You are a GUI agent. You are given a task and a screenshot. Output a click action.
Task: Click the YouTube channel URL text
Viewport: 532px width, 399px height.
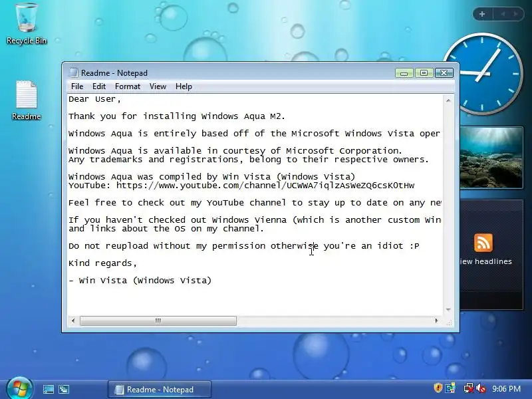tap(265, 186)
